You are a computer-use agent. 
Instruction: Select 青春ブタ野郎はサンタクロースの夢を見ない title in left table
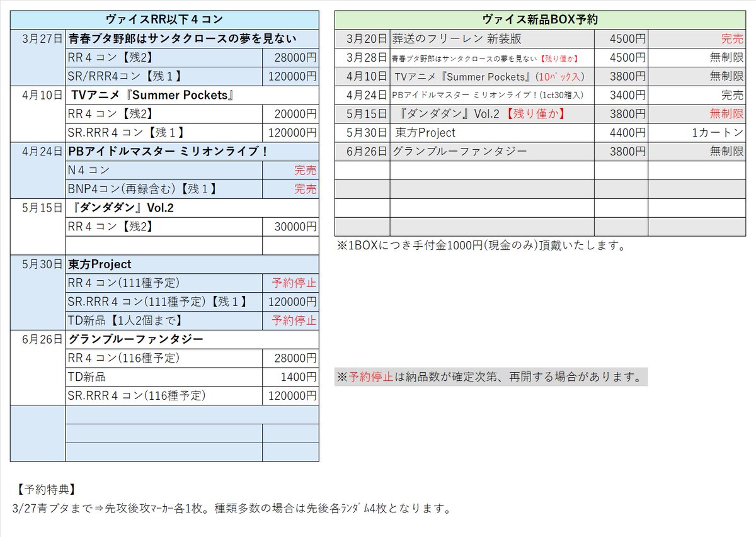(x=192, y=40)
